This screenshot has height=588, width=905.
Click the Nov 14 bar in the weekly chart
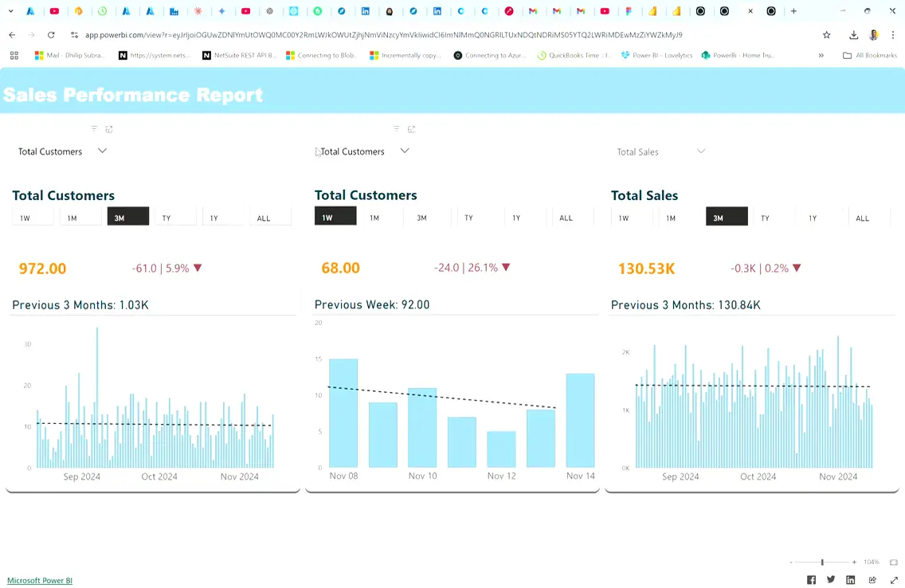coord(580,420)
